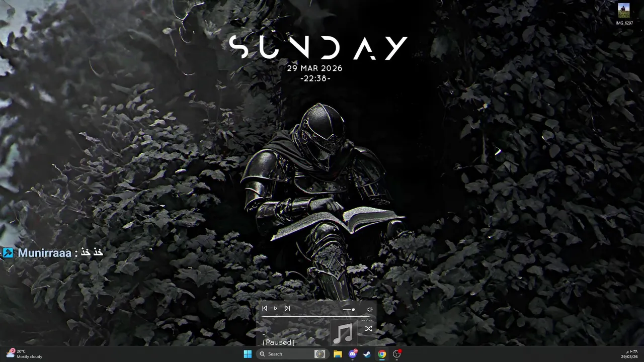Open File Explorer from the taskbar

(x=338, y=354)
